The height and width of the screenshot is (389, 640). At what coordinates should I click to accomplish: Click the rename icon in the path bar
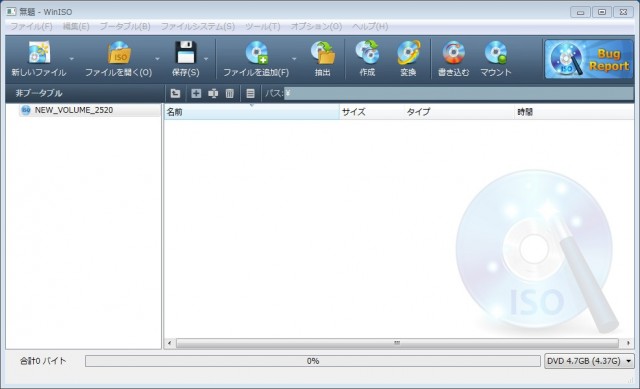(213, 93)
